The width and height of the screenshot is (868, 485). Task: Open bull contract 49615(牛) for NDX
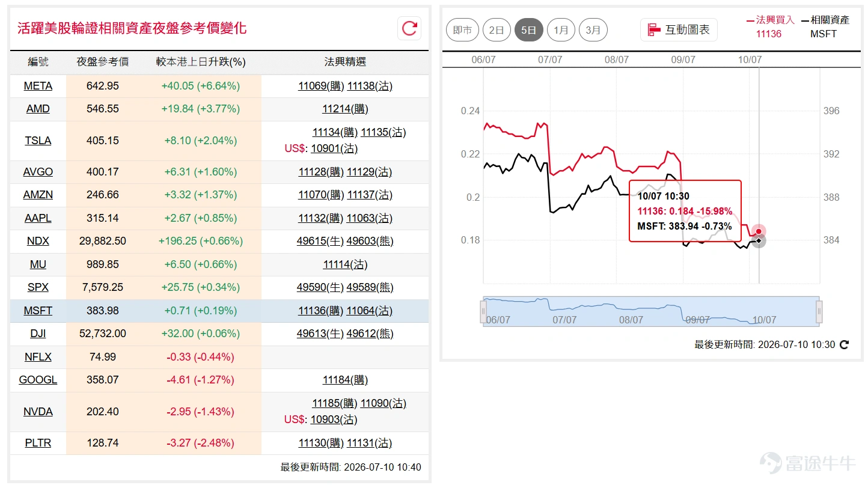point(320,241)
